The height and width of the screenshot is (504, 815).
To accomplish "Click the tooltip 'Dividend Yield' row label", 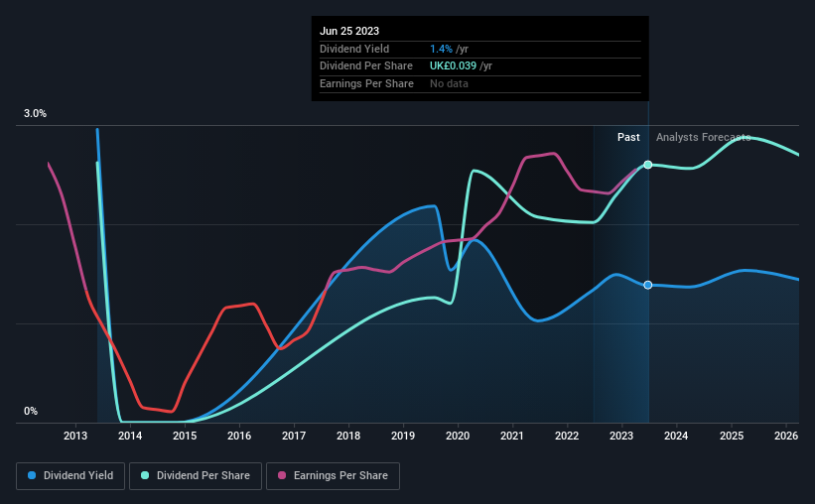I will (x=354, y=49).
